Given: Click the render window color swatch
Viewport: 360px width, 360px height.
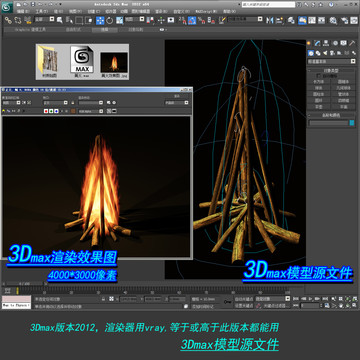Looking at the screenshot, I should 74,111.
